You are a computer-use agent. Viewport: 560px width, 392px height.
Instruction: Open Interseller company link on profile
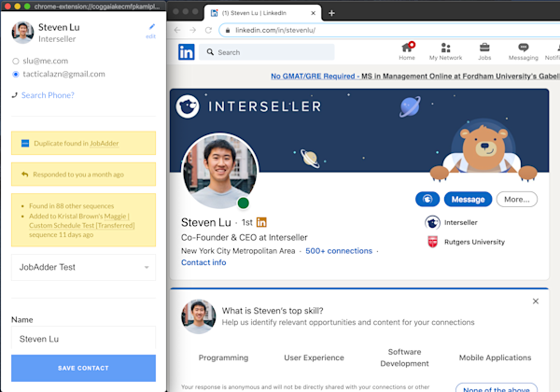(461, 222)
